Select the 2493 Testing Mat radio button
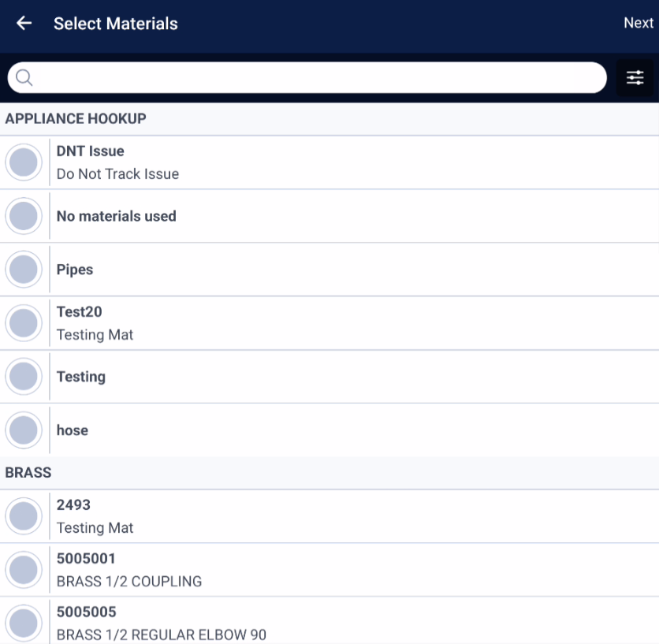Screen dimensions: 659x644 (x=24, y=516)
